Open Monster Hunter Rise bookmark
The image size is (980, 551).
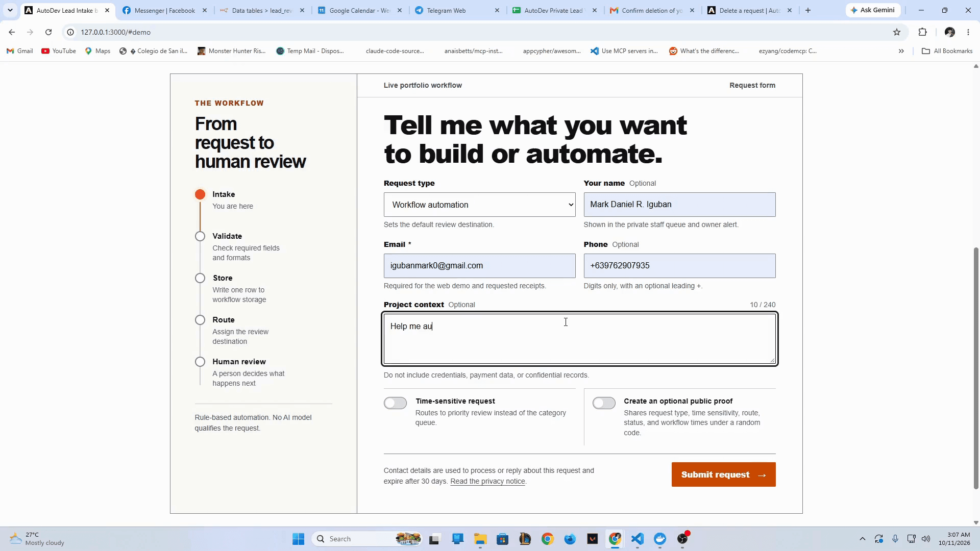click(232, 51)
